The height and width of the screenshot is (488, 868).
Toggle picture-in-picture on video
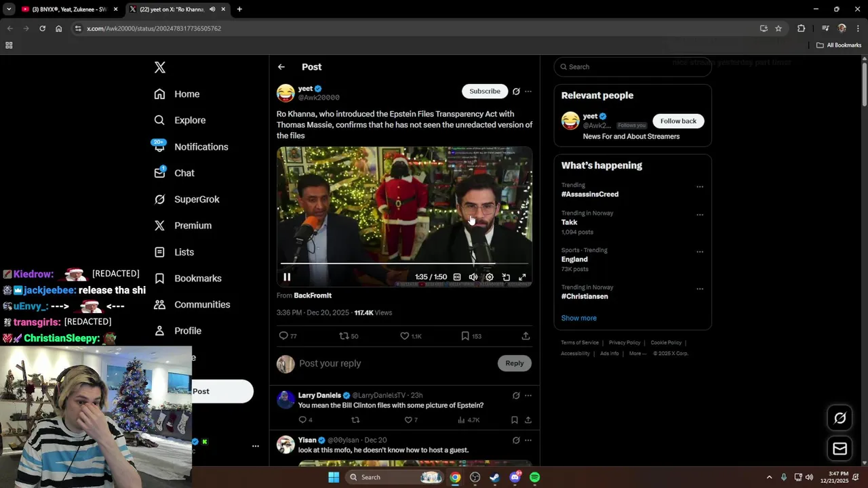click(506, 277)
